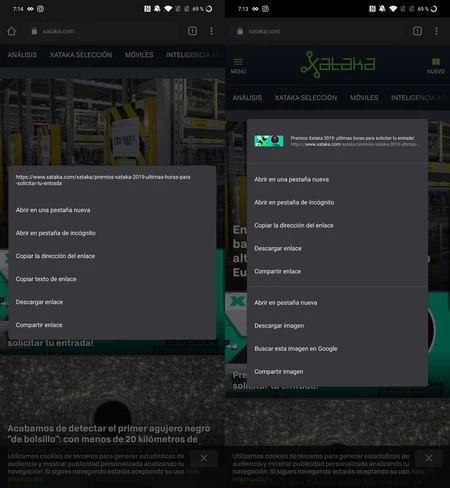Open the black hole 'agujero negro' article headline
Screen dimensions: 450x488
tap(109, 434)
